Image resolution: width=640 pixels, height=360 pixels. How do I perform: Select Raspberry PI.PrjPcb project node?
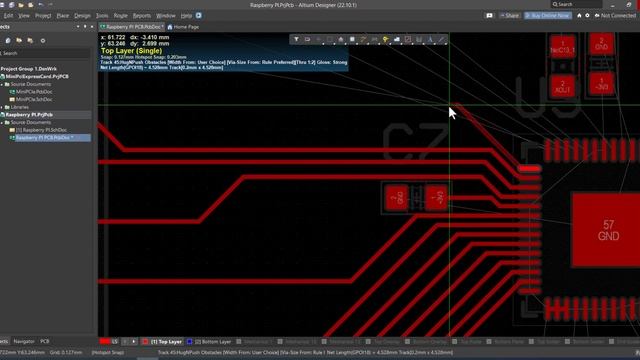point(29,115)
